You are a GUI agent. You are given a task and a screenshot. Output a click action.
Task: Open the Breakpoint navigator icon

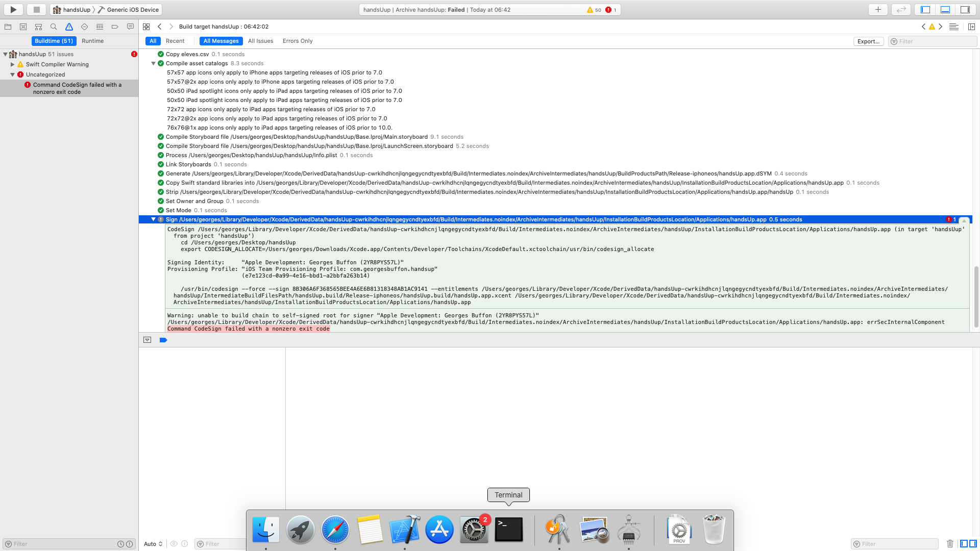pyautogui.click(x=115, y=27)
